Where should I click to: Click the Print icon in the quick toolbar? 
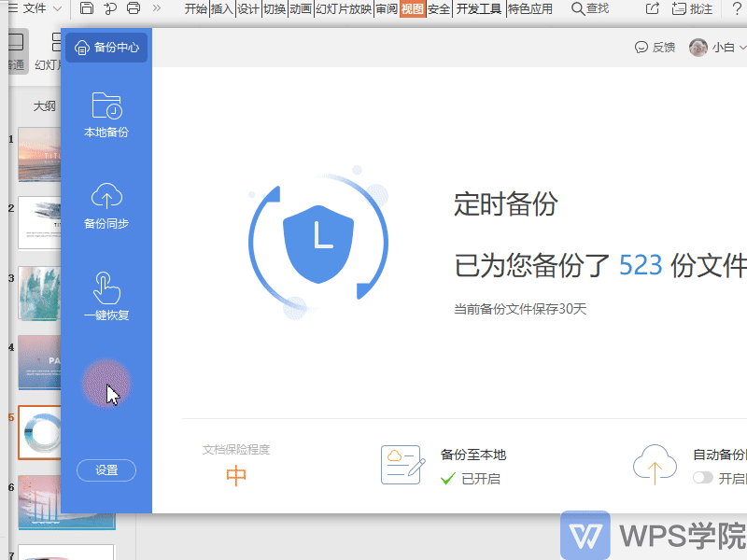131,7
